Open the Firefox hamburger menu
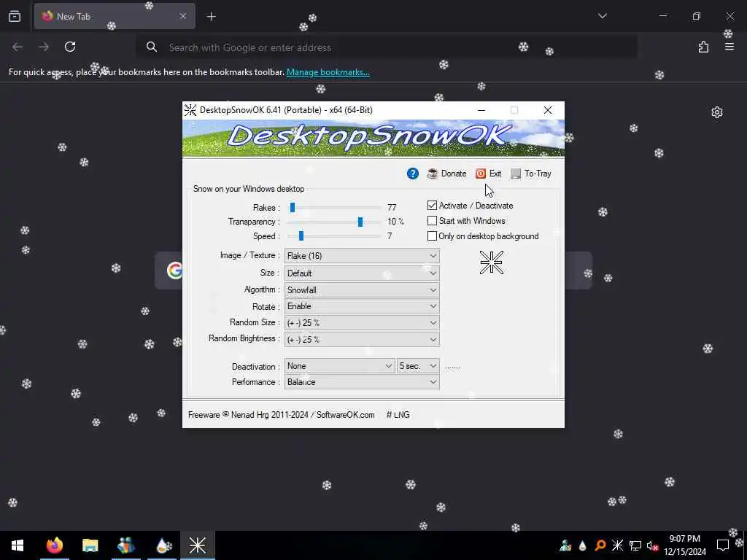This screenshot has height=560, width=747. click(729, 47)
